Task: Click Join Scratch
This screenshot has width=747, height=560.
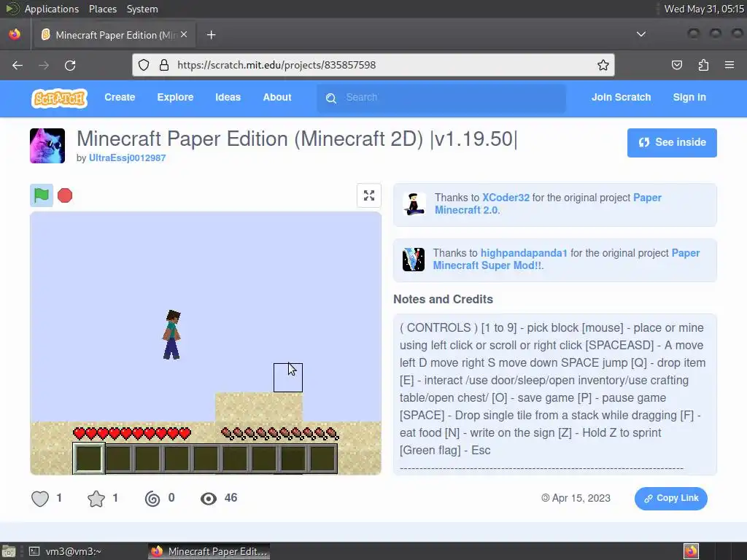Action: tap(622, 97)
